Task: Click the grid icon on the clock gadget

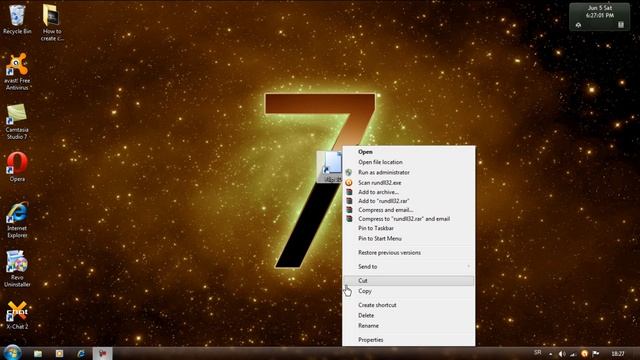Action: (621, 25)
